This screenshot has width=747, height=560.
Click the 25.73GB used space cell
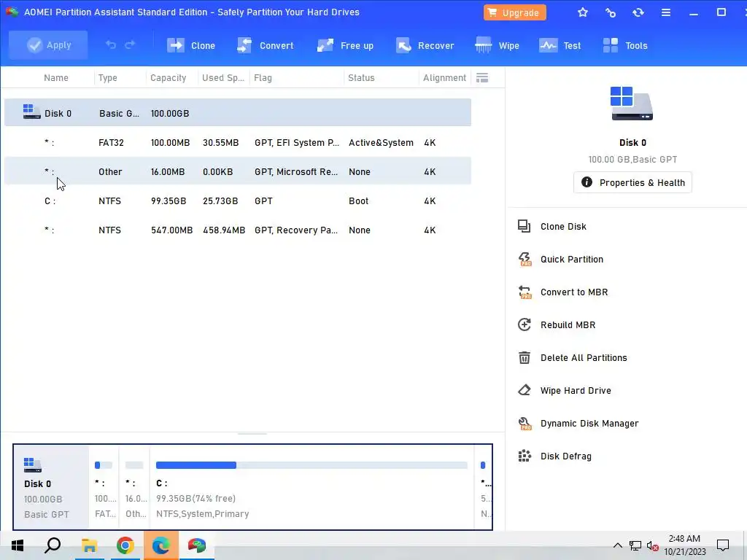220,201
